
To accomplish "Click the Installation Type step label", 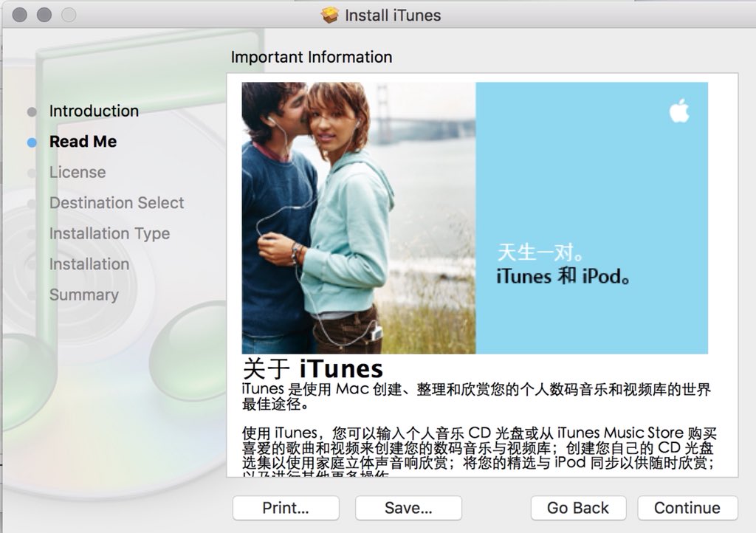I will coord(109,234).
